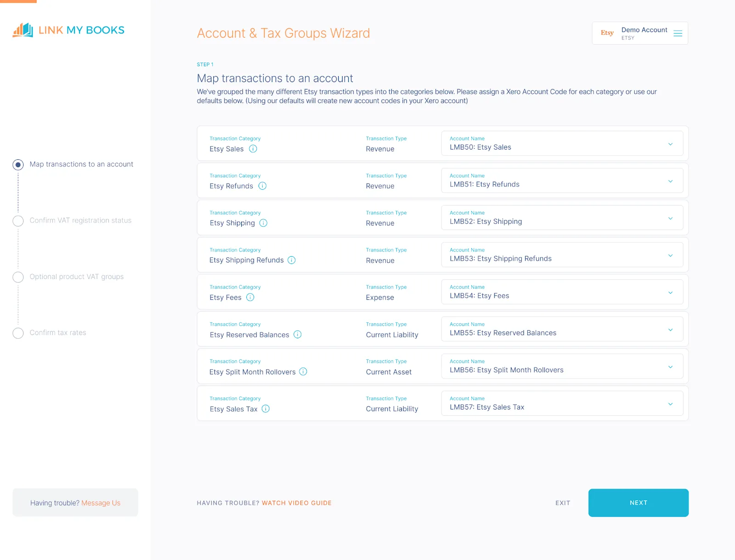Click the Current Asset transaction type

tap(389, 372)
